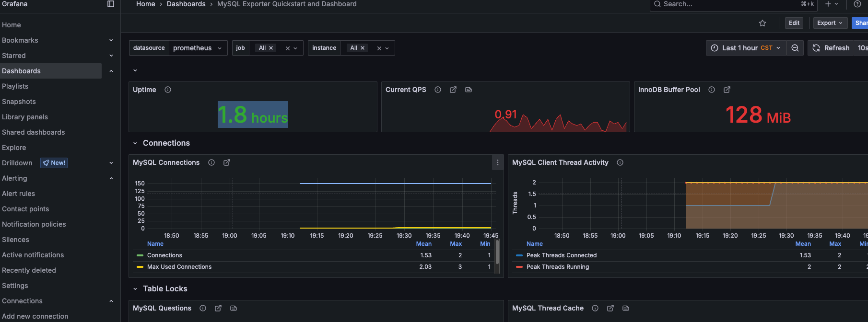Image resolution: width=868 pixels, height=322 pixels.
Task: Open the Last 1 hour time picker
Action: pos(746,48)
